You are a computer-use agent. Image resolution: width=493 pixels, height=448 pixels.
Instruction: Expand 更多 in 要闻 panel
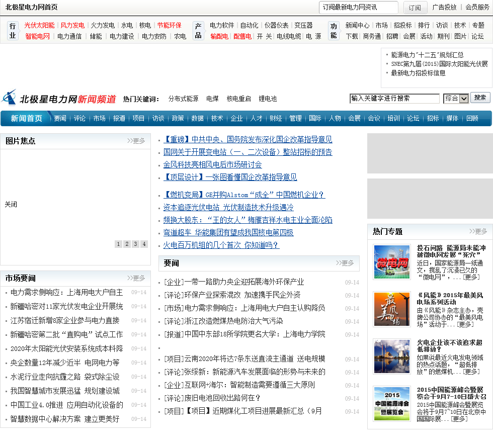coord(345,263)
